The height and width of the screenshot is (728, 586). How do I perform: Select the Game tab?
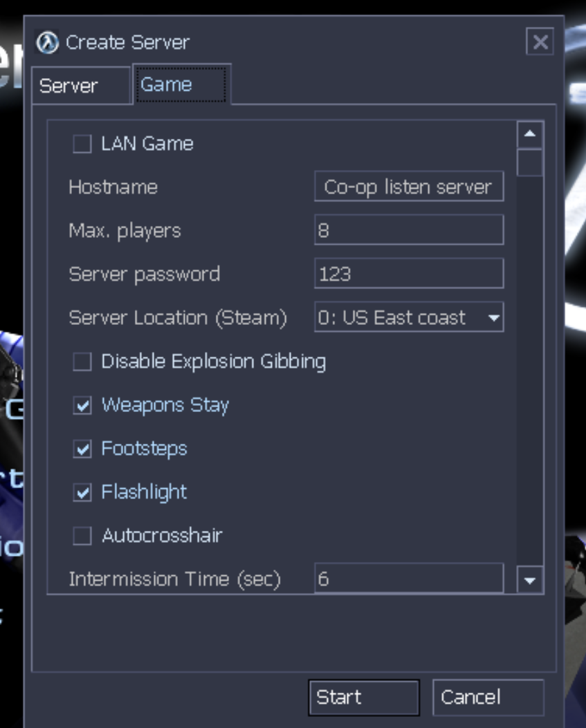point(182,84)
